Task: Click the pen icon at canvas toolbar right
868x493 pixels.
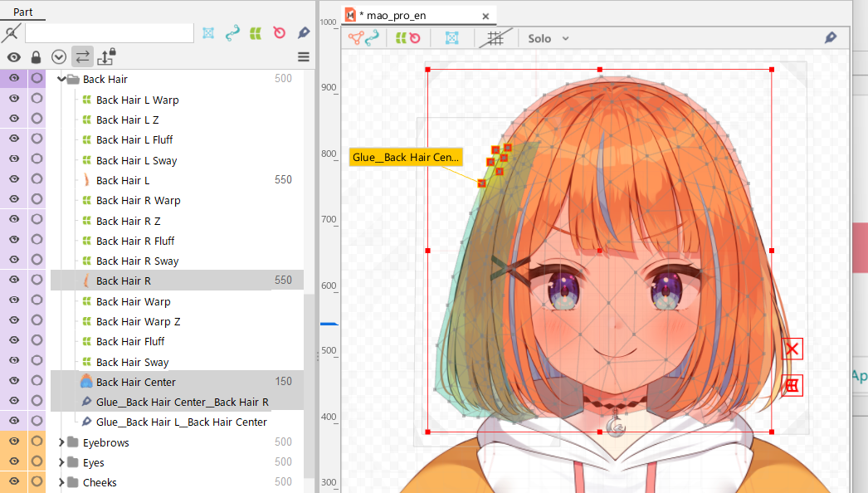Action: point(830,38)
